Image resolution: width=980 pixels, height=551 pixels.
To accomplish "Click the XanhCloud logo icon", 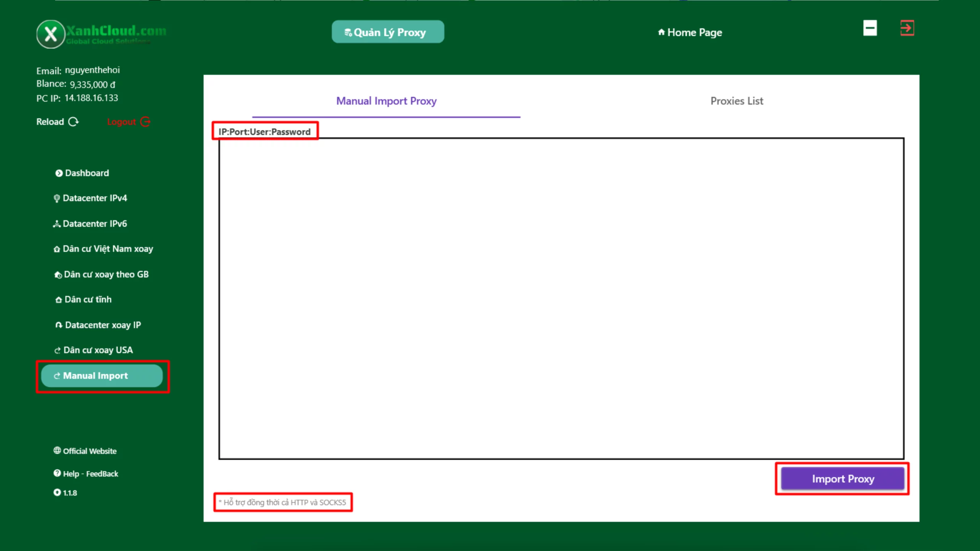I will tap(51, 34).
